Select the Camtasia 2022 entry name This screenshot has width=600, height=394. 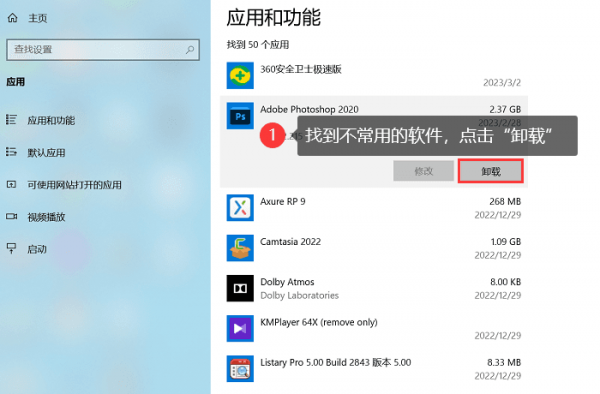(290, 242)
